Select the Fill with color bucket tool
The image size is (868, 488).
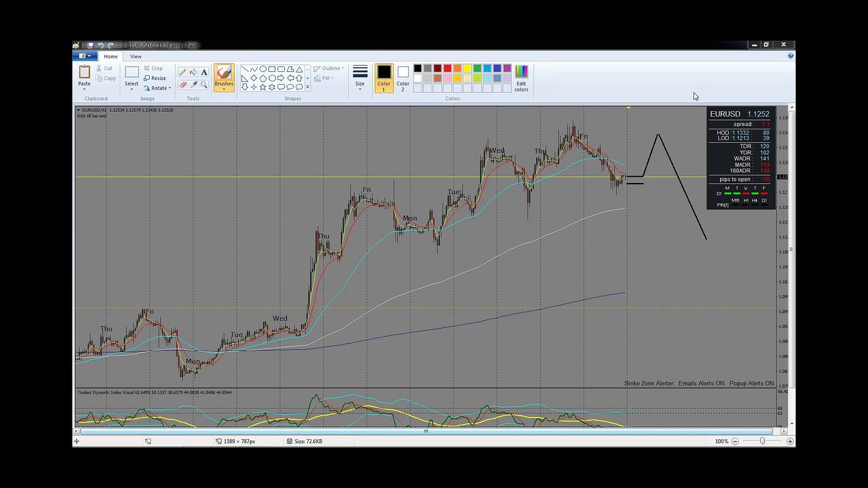pos(193,72)
